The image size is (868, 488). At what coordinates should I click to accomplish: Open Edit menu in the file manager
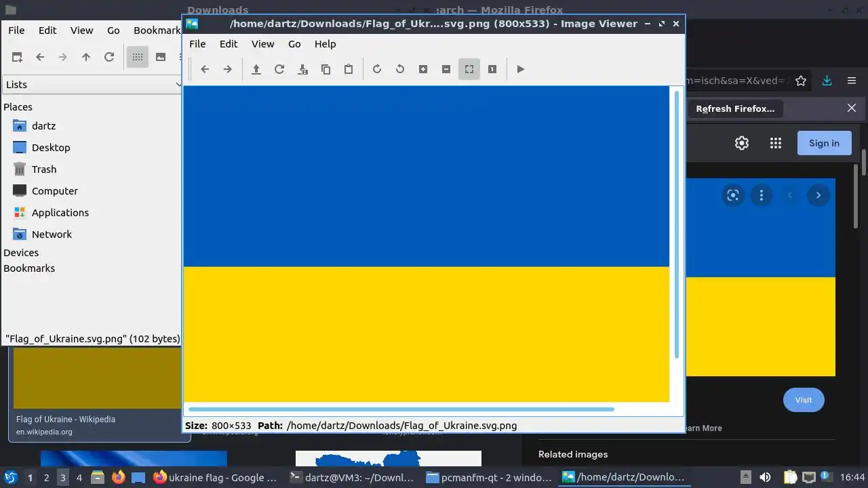[x=47, y=30]
